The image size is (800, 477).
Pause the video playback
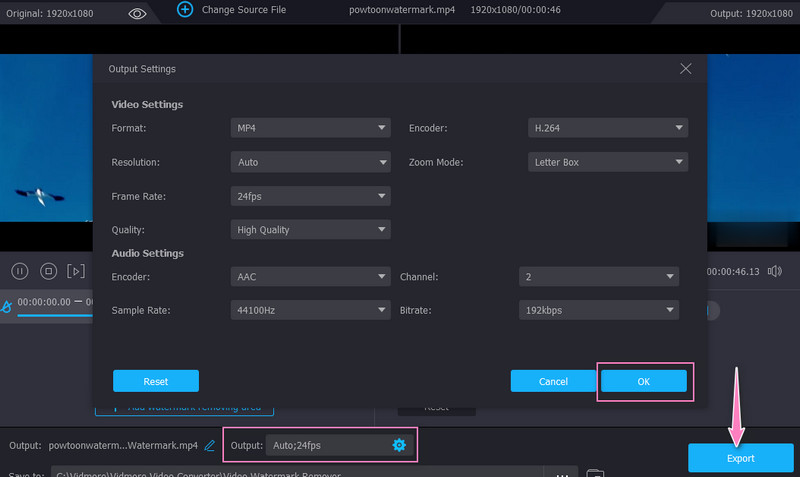click(19, 271)
